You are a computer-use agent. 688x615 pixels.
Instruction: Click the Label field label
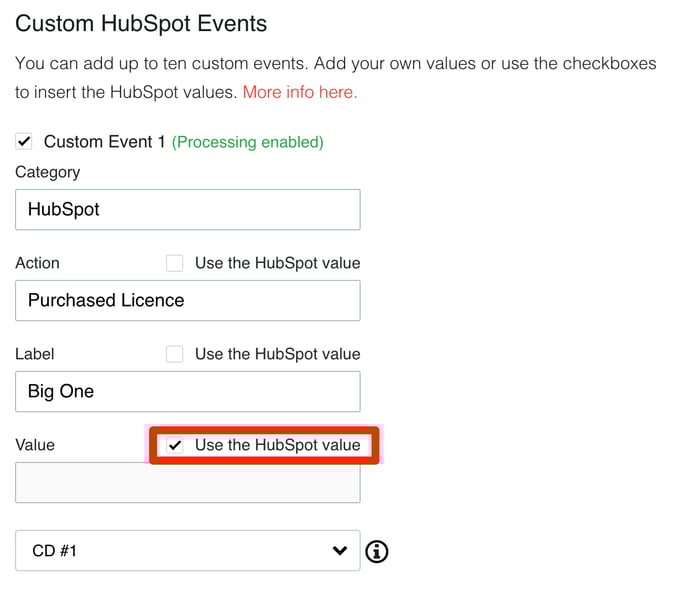(35, 354)
